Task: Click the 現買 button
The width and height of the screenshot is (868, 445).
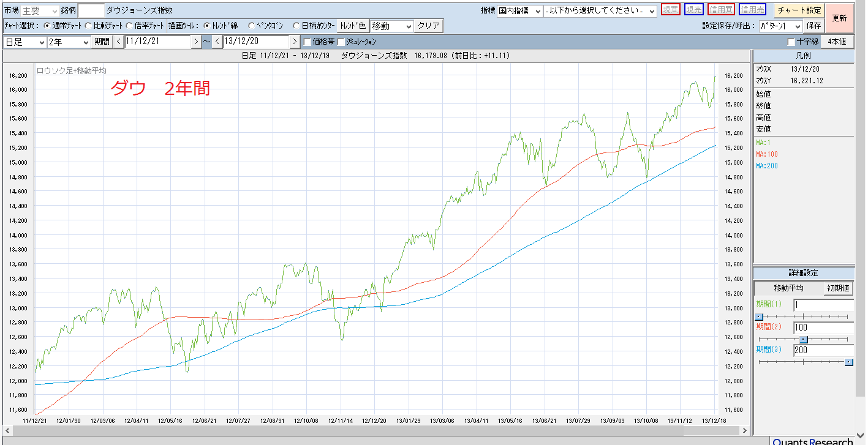Action: tap(671, 10)
